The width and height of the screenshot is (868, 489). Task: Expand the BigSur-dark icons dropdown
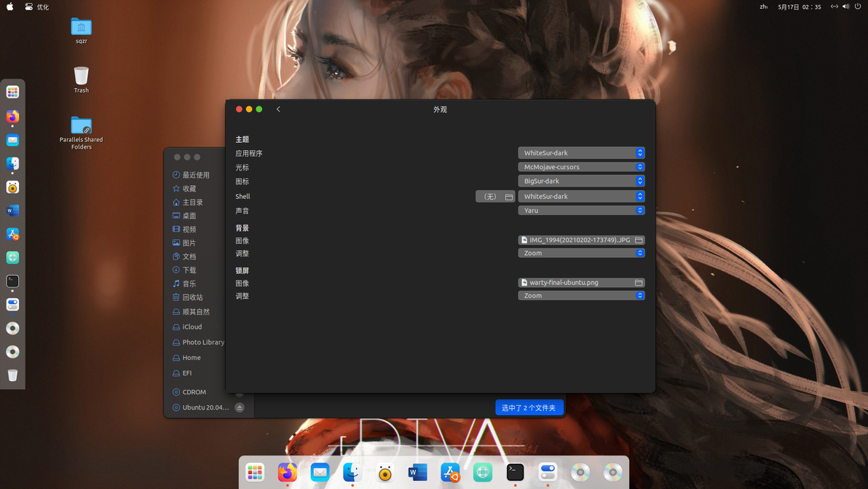(581, 181)
